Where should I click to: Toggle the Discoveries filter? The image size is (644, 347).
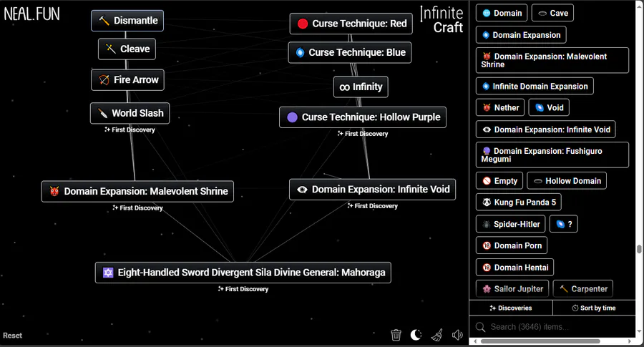coord(511,308)
